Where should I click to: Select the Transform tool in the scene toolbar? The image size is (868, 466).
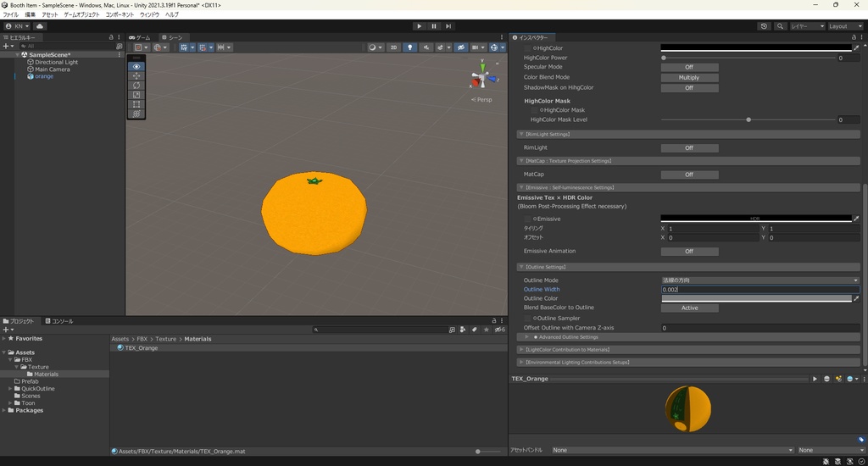136,114
